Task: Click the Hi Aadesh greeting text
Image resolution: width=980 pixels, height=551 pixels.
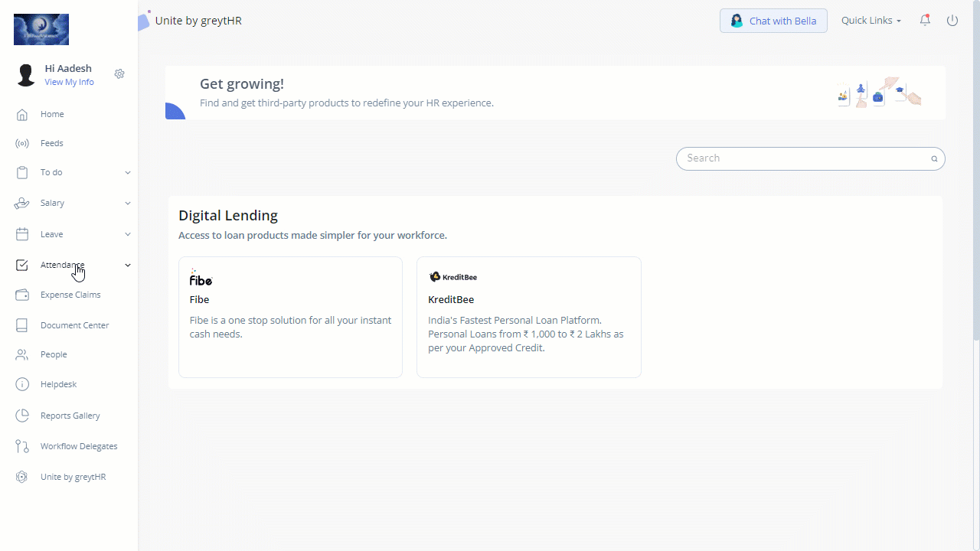Action: pos(68,68)
